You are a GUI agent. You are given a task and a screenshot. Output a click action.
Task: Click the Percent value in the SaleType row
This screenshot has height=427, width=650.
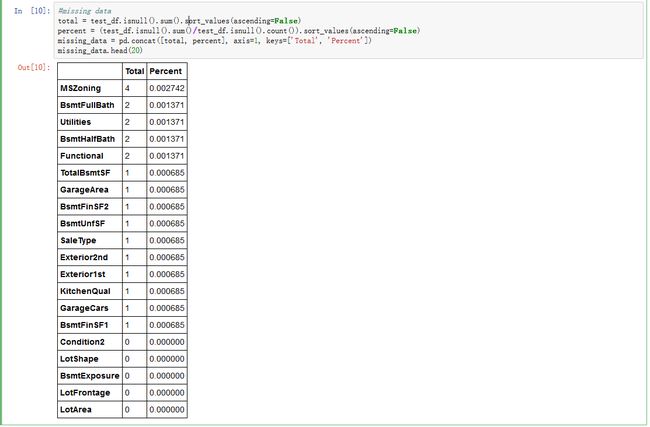coord(167,240)
